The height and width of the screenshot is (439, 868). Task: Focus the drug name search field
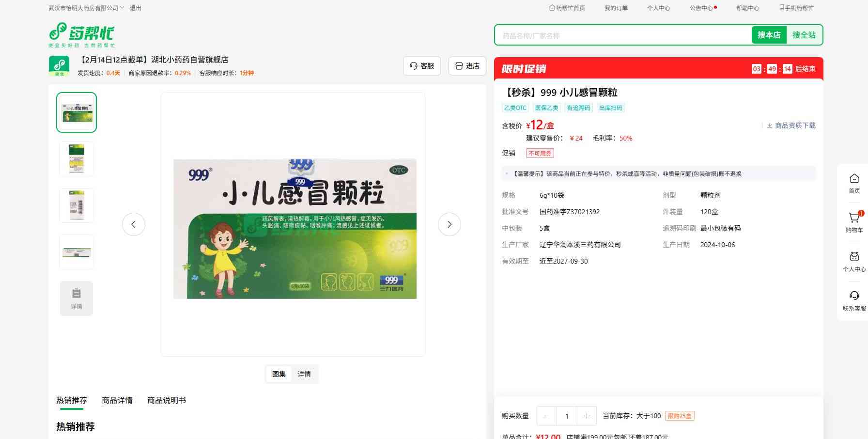point(622,35)
